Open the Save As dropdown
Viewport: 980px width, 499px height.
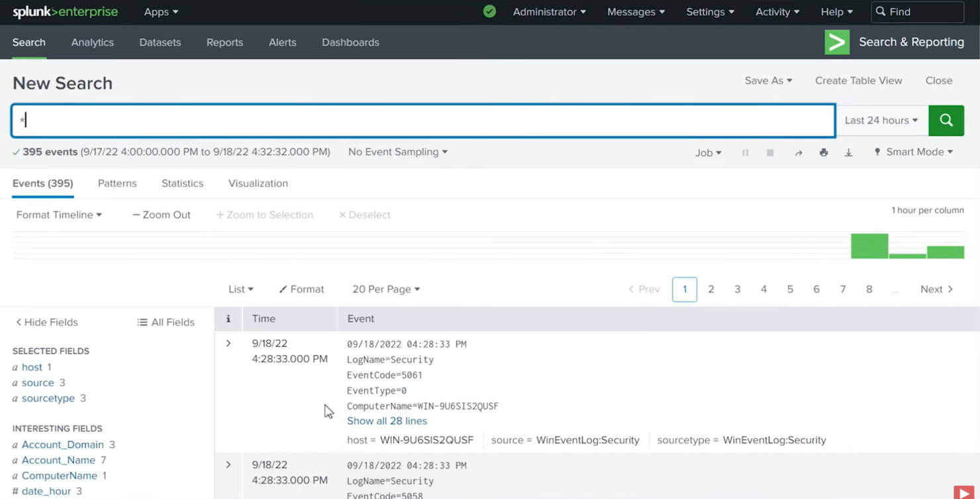pos(768,81)
